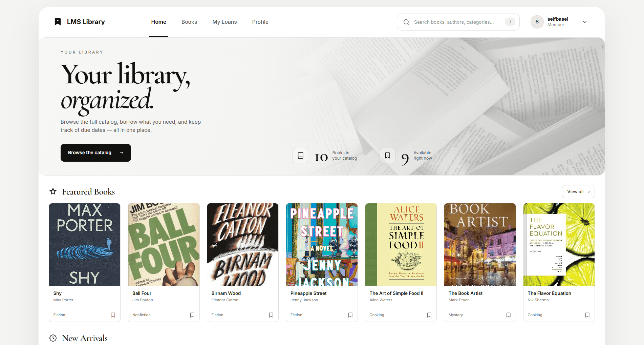
Task: Click the LMS Library title text
Action: point(86,22)
